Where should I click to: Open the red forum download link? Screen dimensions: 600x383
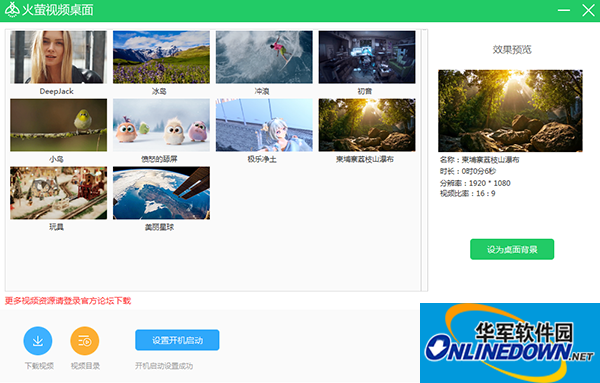pos(68,301)
